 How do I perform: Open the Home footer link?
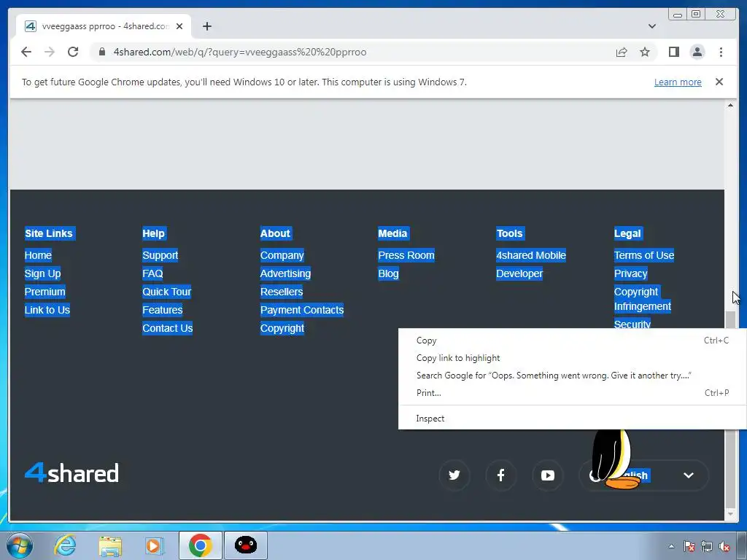(x=38, y=255)
